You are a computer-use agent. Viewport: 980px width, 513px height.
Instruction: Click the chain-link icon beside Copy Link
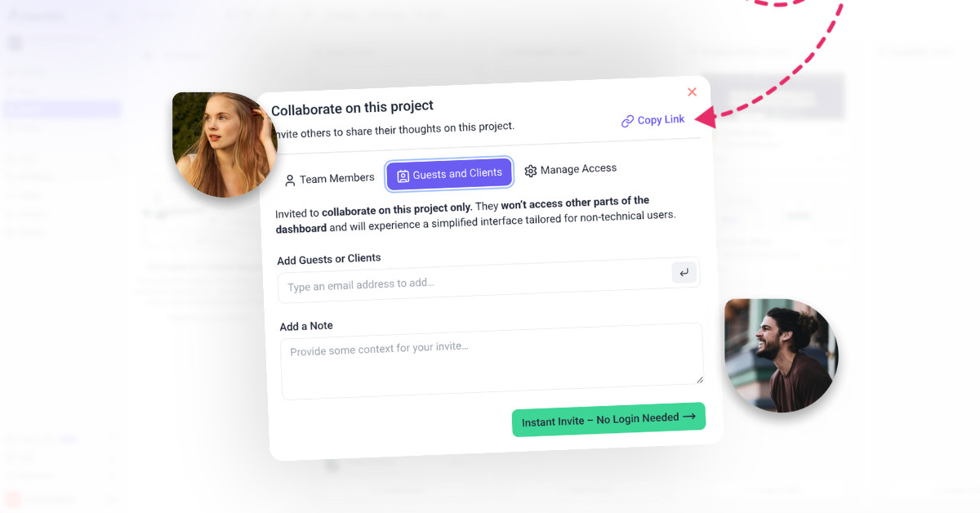coord(627,121)
